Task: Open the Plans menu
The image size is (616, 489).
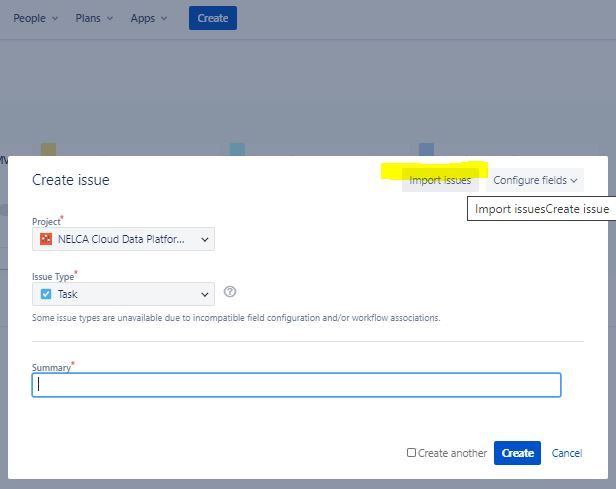Action: click(94, 18)
